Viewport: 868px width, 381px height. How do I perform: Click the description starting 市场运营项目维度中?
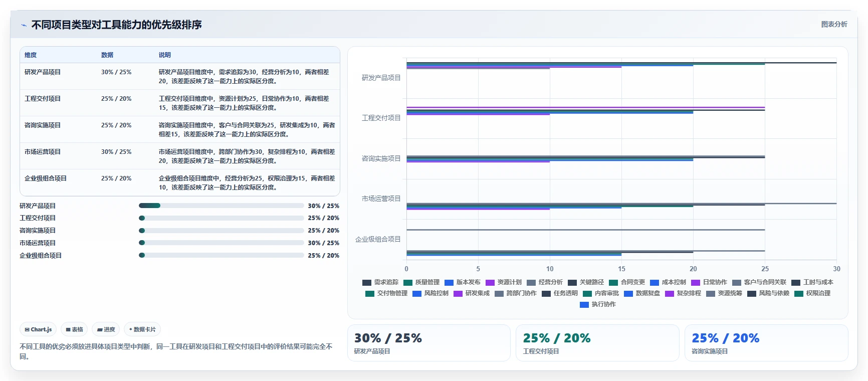[247, 156]
